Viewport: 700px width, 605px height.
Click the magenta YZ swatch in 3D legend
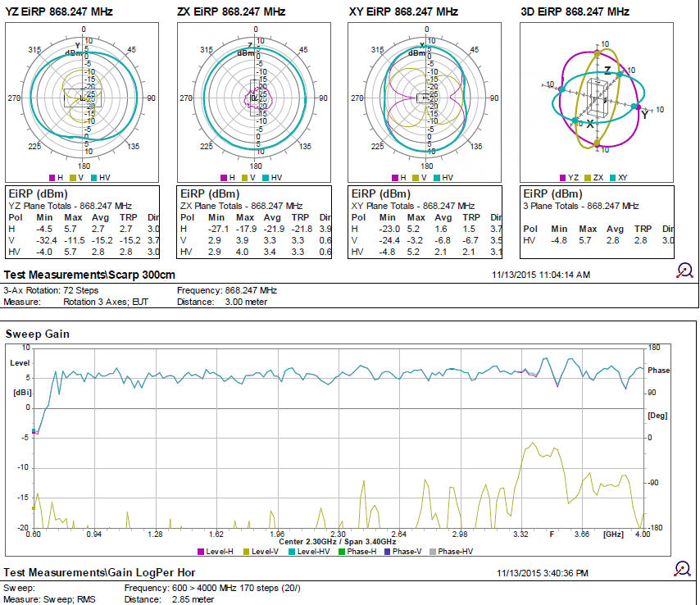point(563,178)
